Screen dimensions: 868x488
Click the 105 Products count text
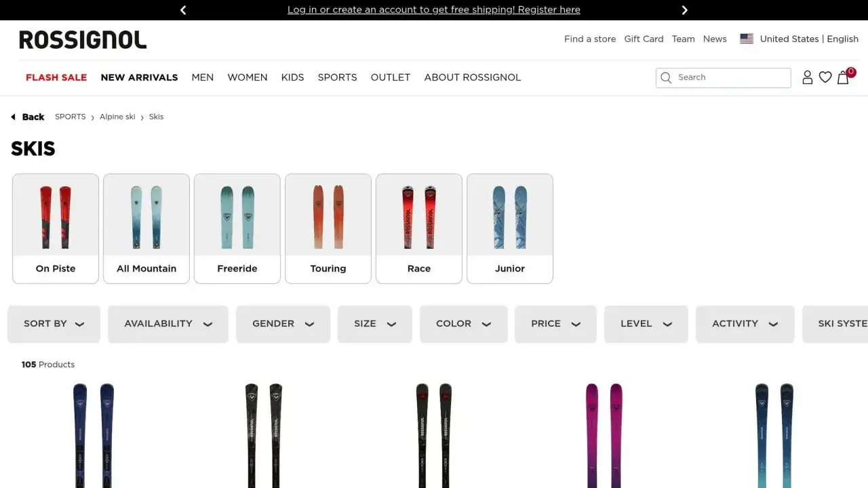(x=47, y=365)
